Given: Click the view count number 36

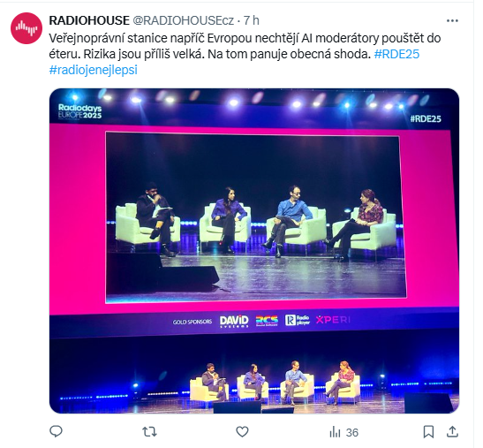Looking at the screenshot, I should pyautogui.click(x=351, y=432).
